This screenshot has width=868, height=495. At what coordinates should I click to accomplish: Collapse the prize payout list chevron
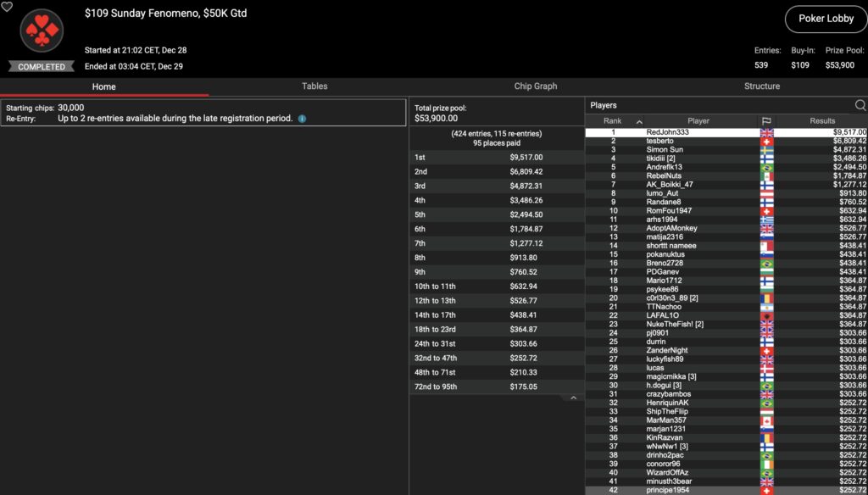[x=573, y=398]
